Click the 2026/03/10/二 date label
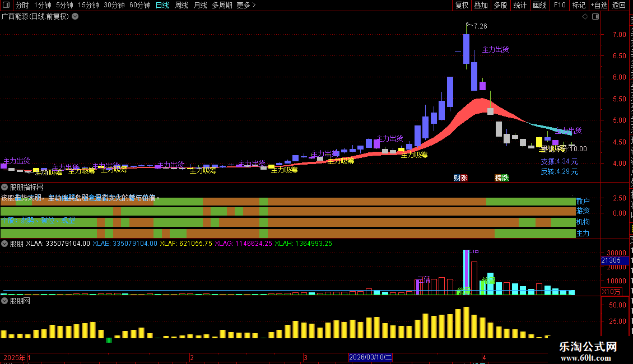 click(370, 357)
